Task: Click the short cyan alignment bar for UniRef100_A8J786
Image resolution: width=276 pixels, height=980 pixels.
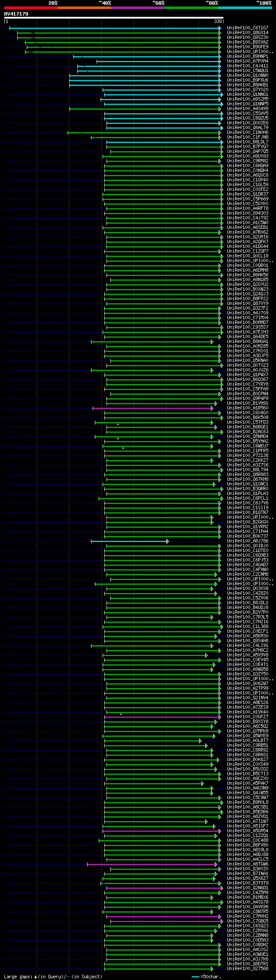Action: pos(130,541)
